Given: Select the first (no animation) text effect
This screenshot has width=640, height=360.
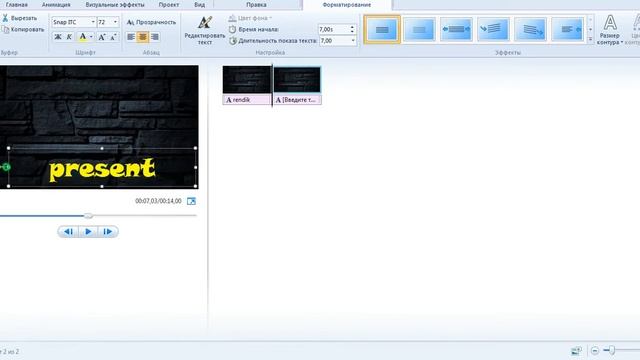Looking at the screenshot, I should click(382, 29).
